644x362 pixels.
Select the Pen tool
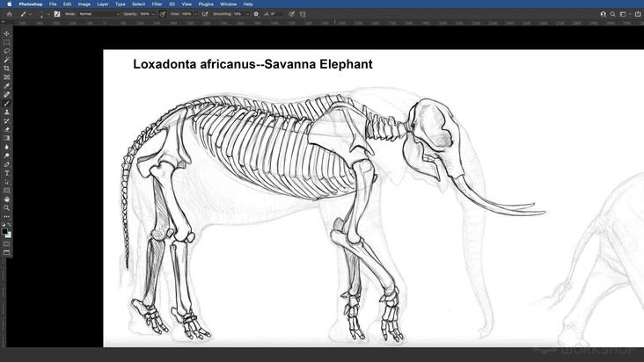click(x=6, y=164)
